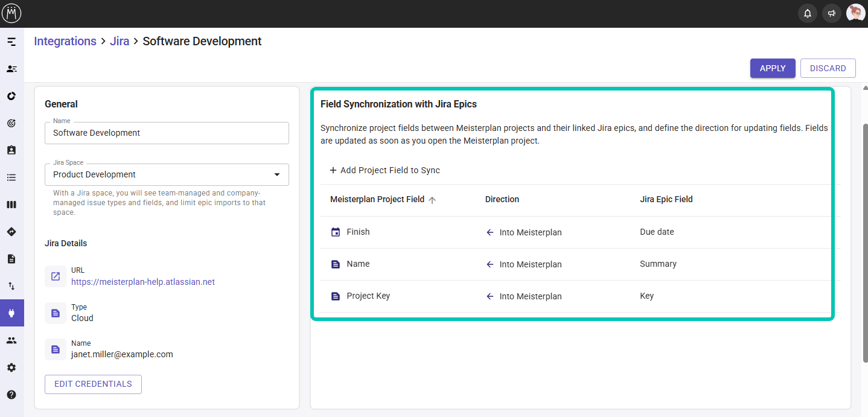Click the Due date cell
This screenshot has width=868, height=417.
click(x=657, y=232)
